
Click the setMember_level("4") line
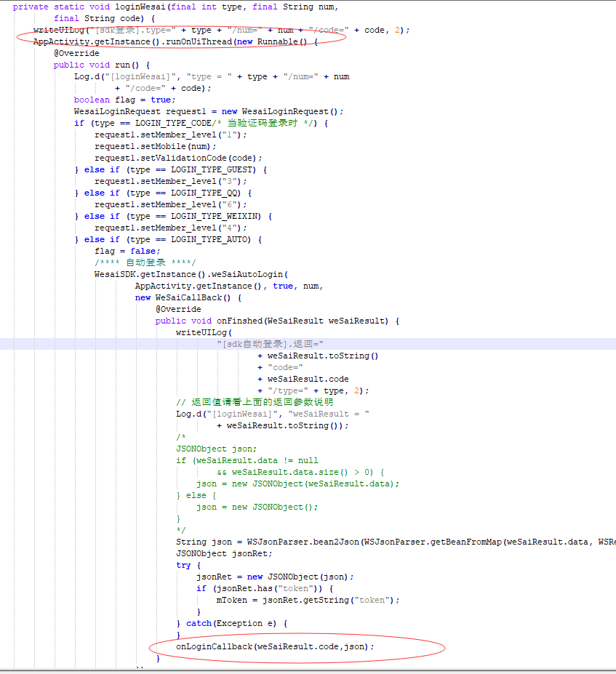tap(171, 228)
